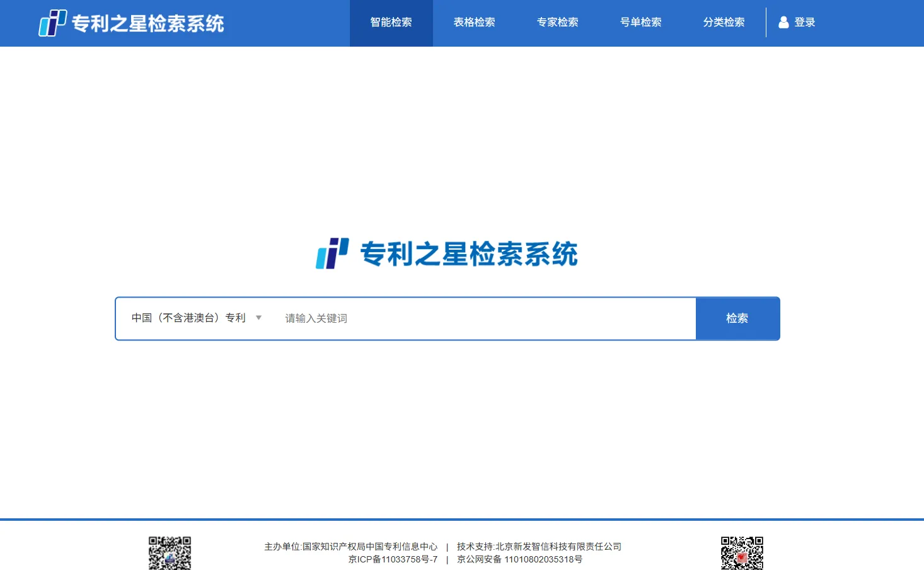Viewport: 924px width, 570px height.
Task: Click the 京公网安备 11010802035318号 link
Action: pos(519,559)
